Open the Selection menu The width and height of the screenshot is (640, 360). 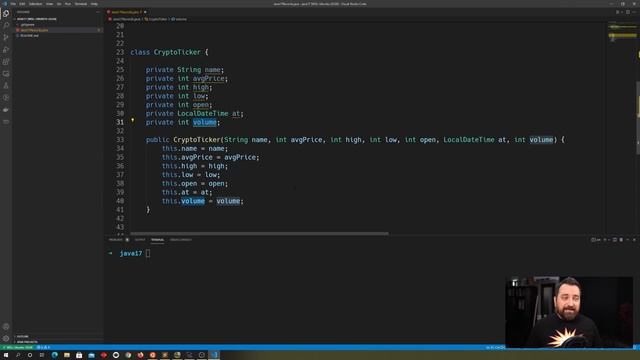tap(35, 4)
